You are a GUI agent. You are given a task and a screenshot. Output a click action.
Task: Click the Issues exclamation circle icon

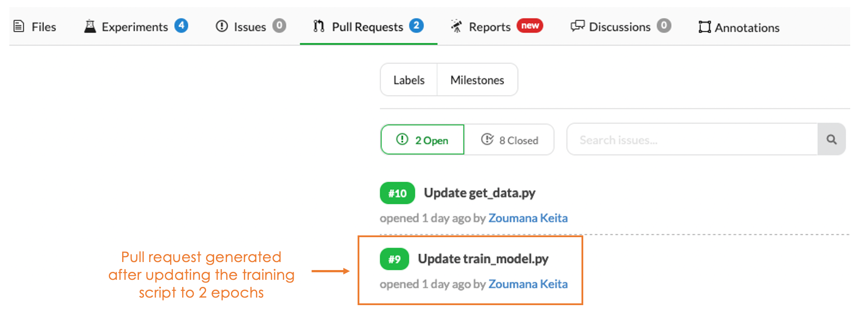222,26
